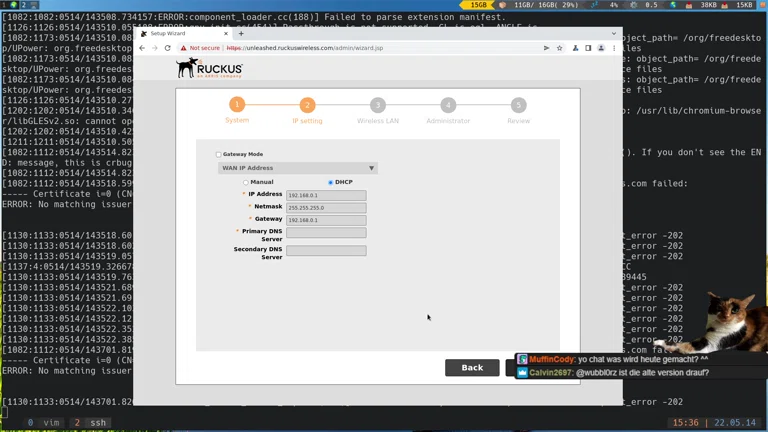Jump to step 3 Wireless LAN
This screenshot has width=768, height=432.
378,105
